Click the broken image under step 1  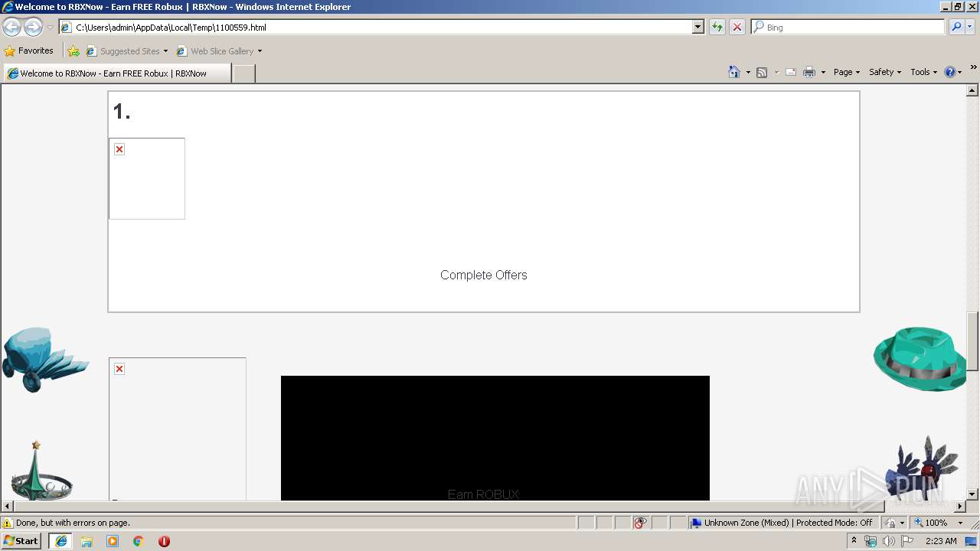[x=147, y=178]
